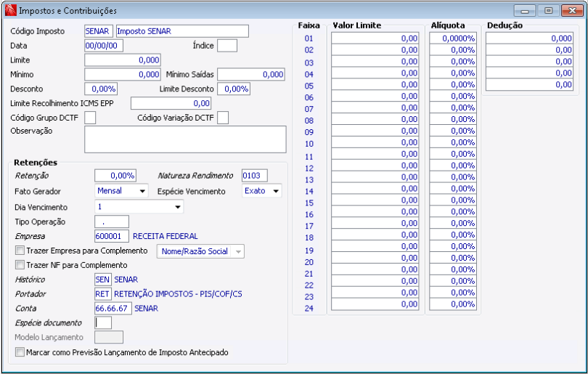Click the Desconto percentage field
This screenshot has height=374, width=588.
[101, 89]
